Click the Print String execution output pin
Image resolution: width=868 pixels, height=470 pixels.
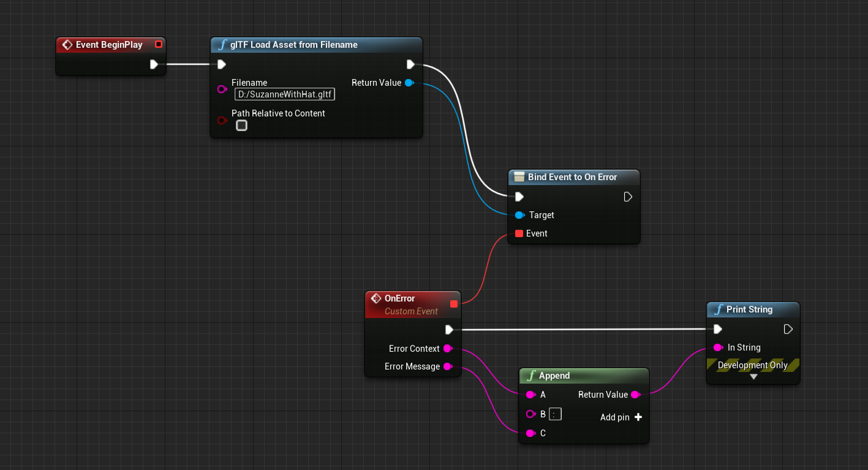pos(788,329)
